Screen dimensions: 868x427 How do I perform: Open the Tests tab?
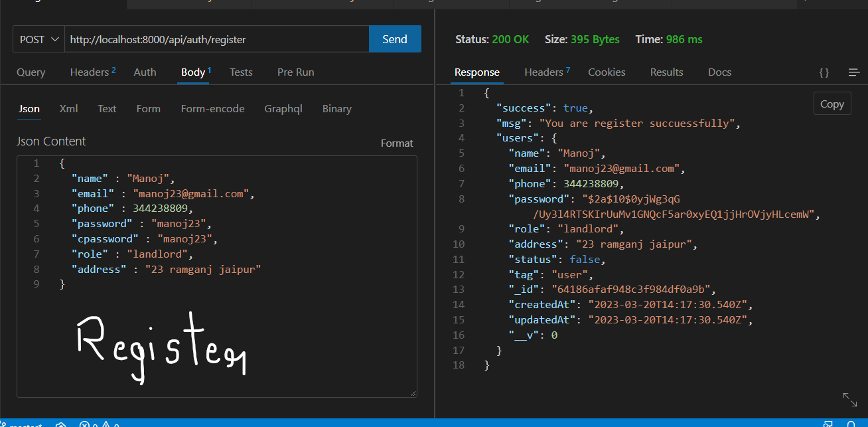tap(241, 72)
